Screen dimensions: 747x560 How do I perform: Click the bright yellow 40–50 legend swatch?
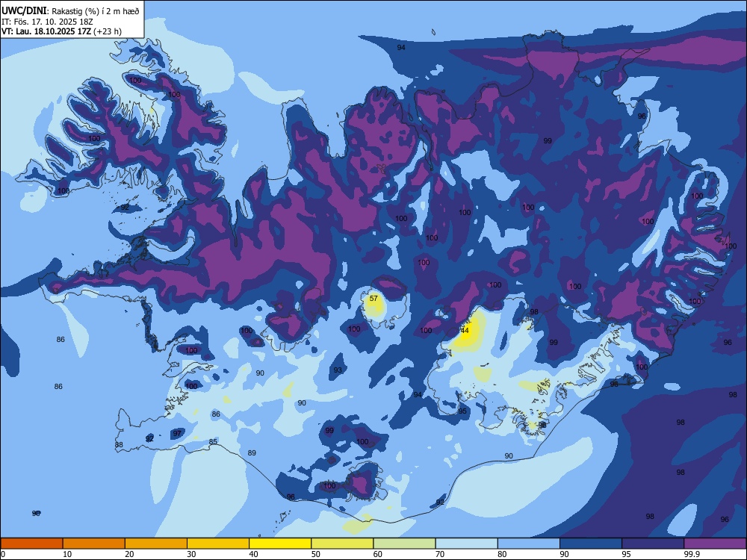(x=280, y=544)
